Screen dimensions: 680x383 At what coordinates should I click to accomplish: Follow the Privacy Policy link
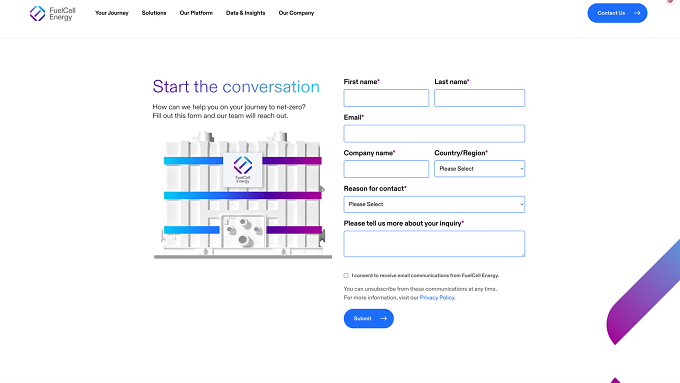click(437, 298)
